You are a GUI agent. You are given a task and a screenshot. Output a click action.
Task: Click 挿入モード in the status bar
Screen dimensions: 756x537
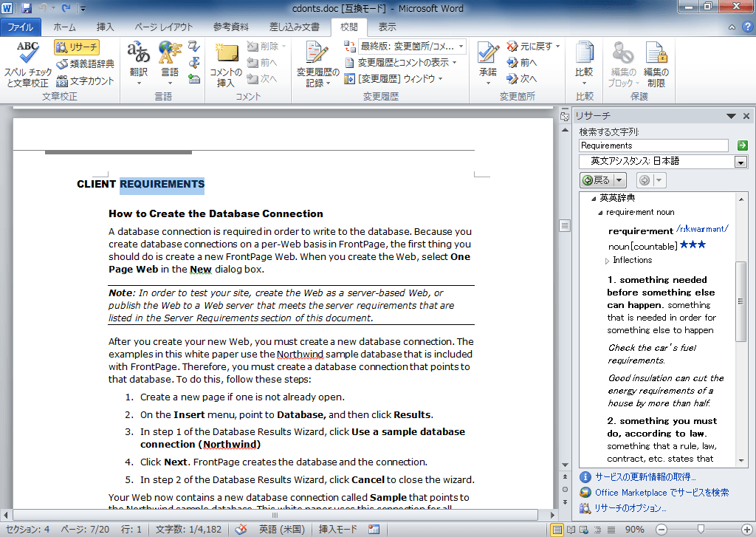click(337, 530)
